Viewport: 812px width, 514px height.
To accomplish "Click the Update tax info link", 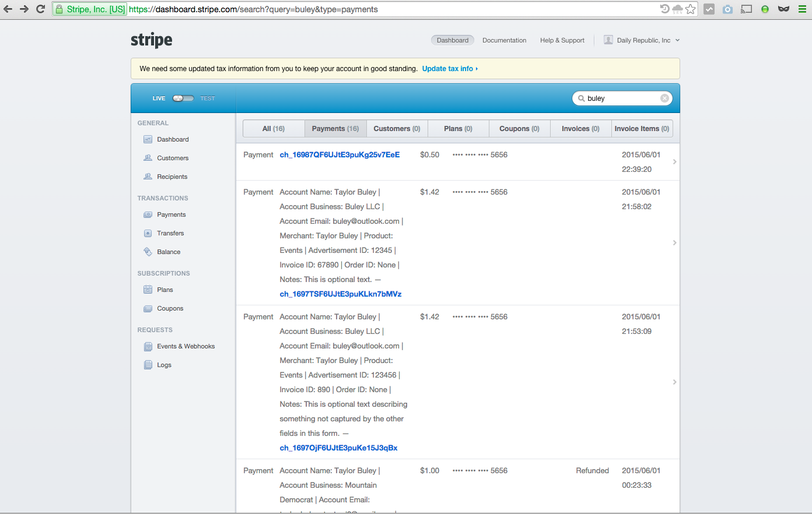I will [x=449, y=69].
